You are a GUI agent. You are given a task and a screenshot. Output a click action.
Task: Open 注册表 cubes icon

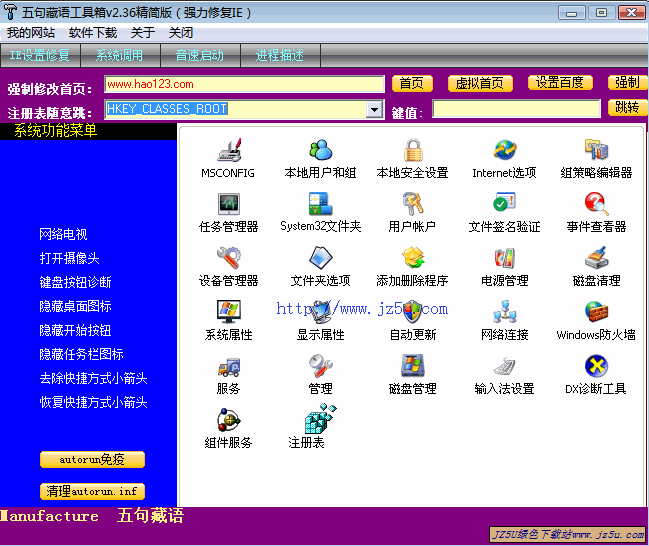[321, 419]
